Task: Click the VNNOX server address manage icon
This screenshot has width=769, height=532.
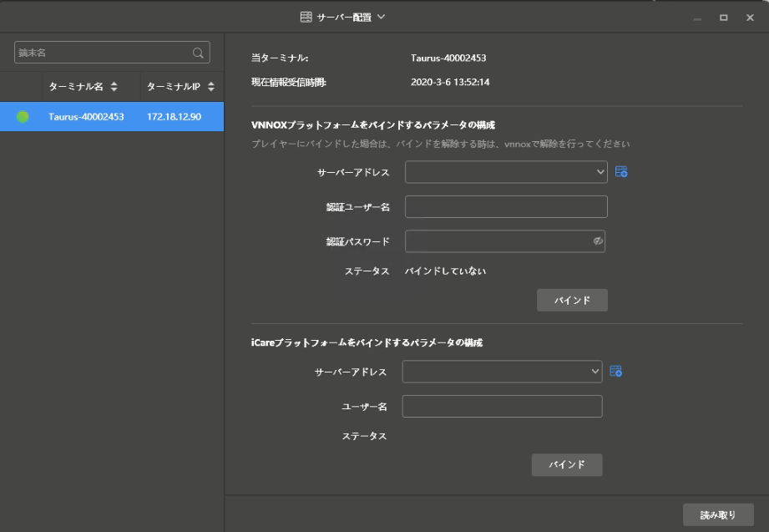Action: 620,172
